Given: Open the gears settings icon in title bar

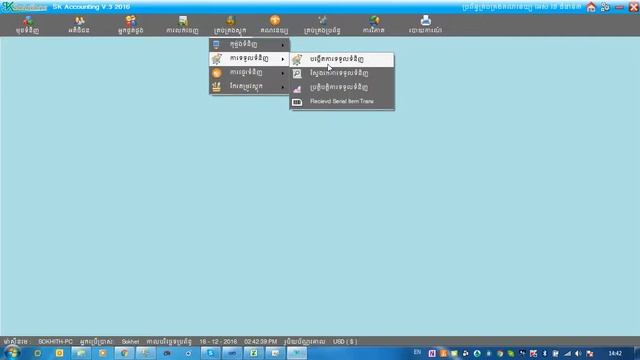Looking at the screenshot, I should pyautogui.click(x=605, y=7).
